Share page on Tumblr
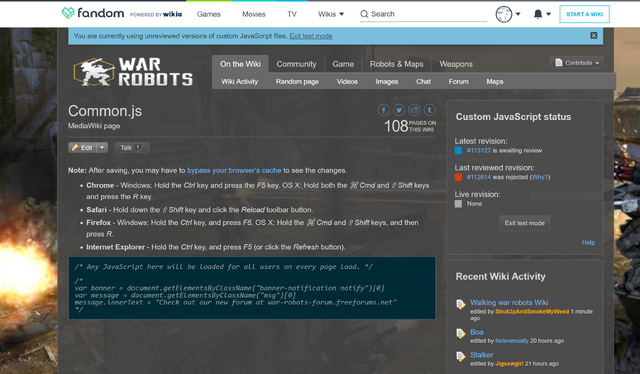640x374 pixels. 429,110
